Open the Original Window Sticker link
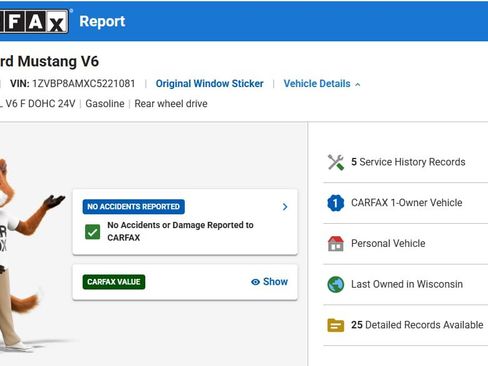 click(210, 84)
